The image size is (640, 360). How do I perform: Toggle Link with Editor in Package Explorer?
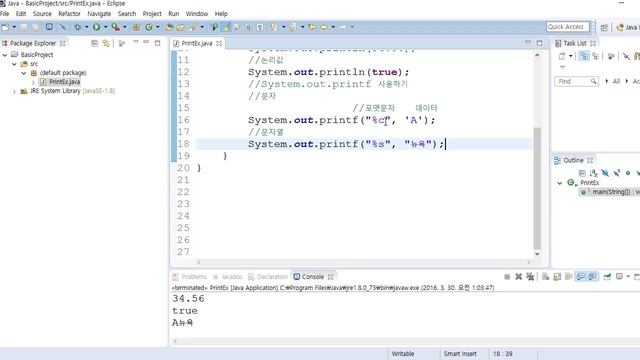click(106, 43)
